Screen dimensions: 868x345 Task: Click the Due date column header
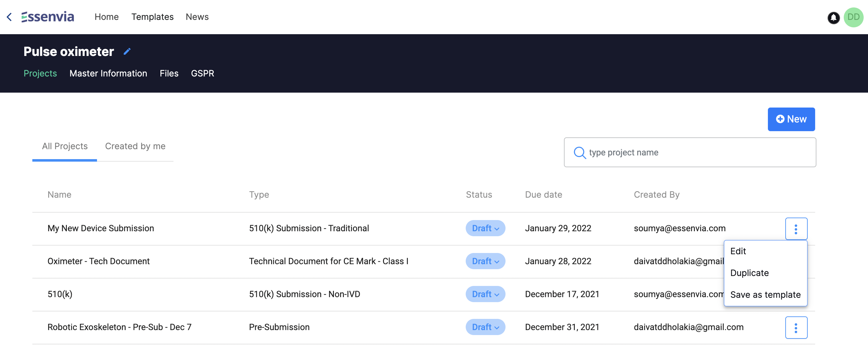[x=543, y=195]
